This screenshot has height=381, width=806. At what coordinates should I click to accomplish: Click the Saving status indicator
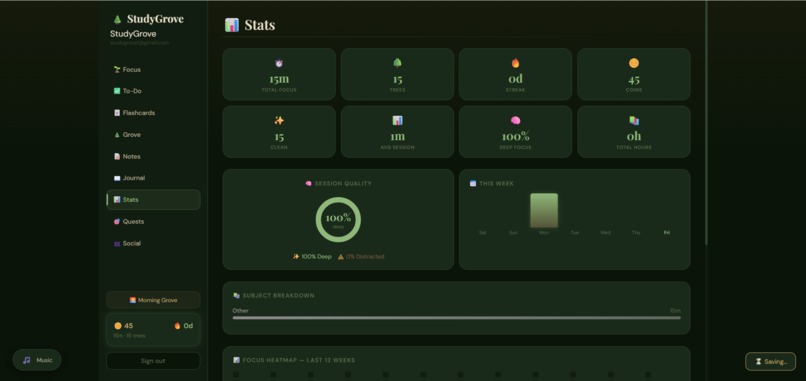771,361
